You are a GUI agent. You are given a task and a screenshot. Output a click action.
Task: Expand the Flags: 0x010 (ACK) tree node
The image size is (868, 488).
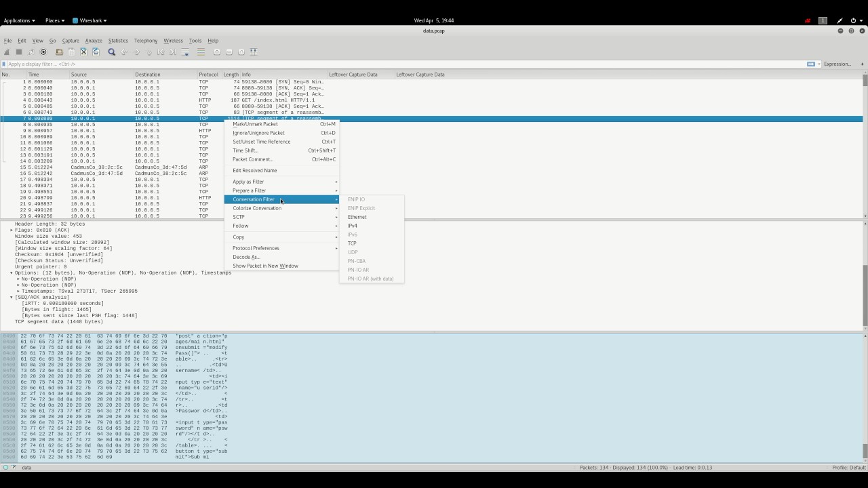point(12,230)
